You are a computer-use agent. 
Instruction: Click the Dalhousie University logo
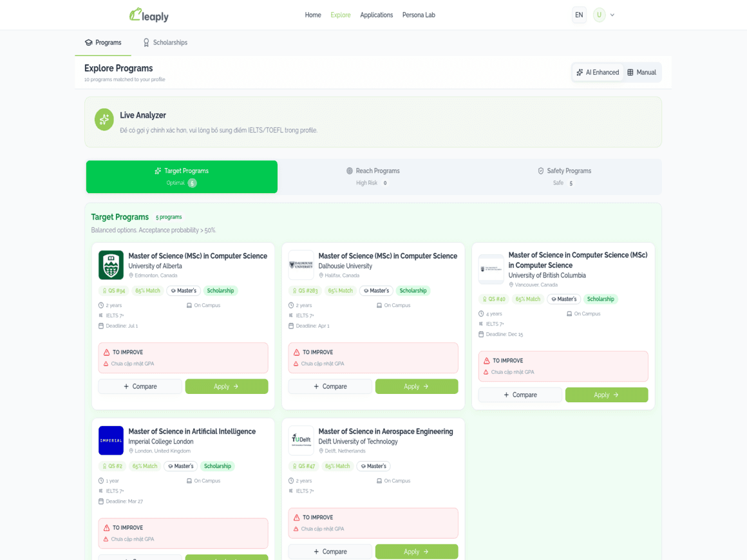pyautogui.click(x=301, y=265)
